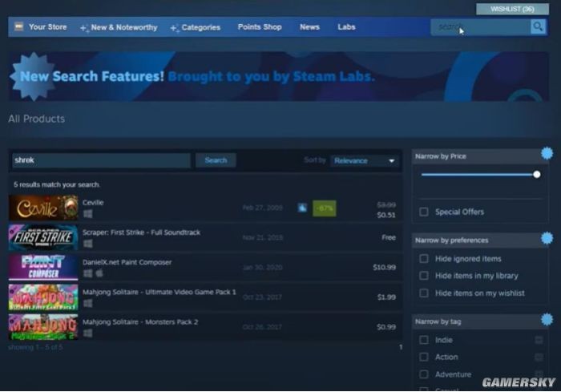Image resolution: width=561 pixels, height=392 pixels.
Task: Click the Apple icon under DanielX.net Paint Composer
Action: tap(99, 273)
